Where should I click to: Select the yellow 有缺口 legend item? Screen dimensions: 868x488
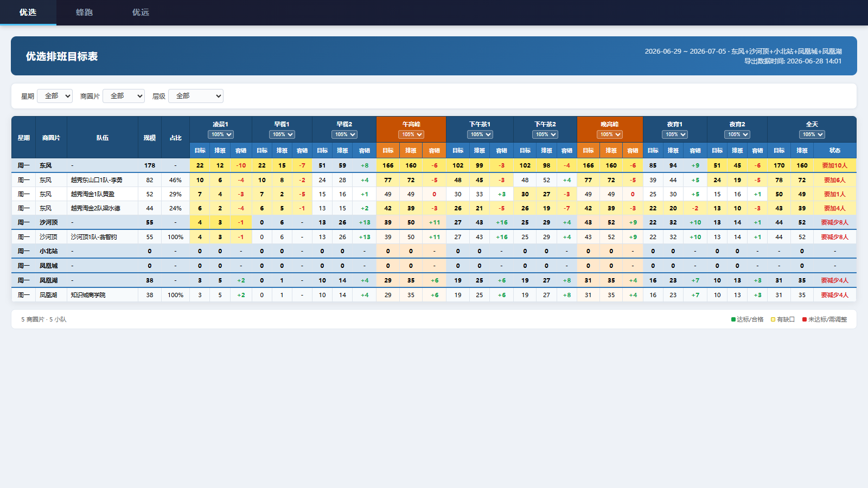[x=783, y=319]
